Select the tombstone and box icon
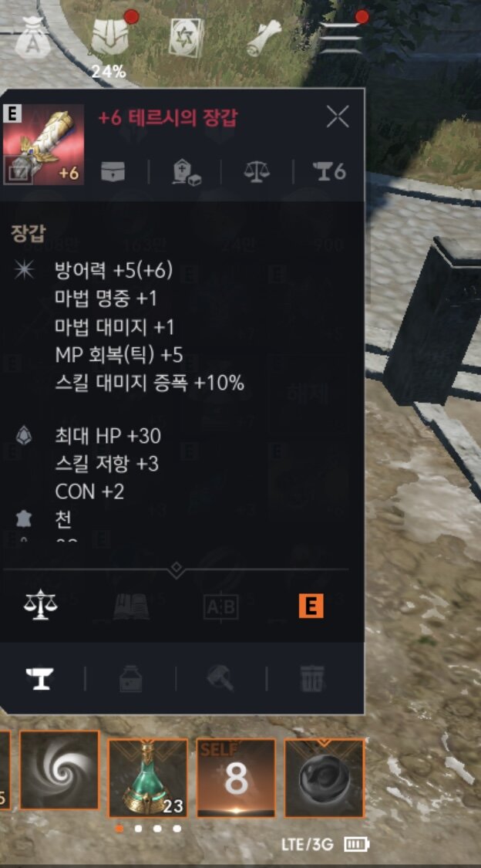 coord(185,173)
